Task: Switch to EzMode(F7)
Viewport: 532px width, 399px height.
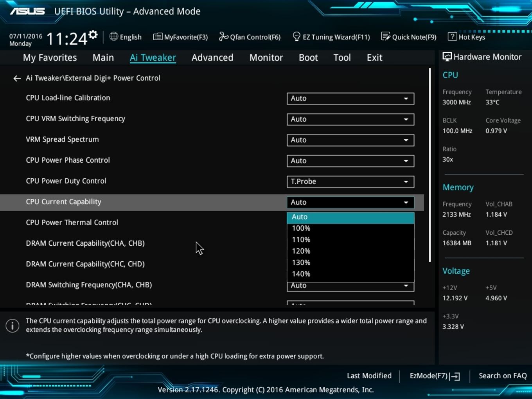Action: point(435,376)
